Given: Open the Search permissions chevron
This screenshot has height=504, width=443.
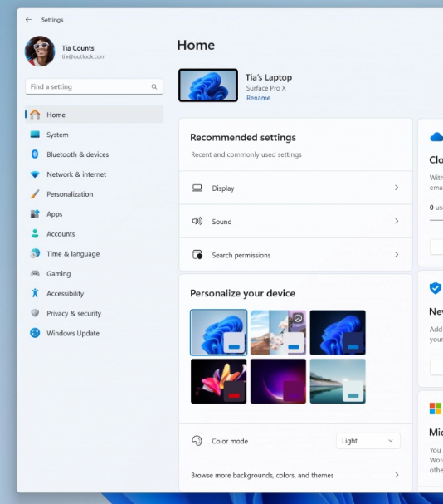Looking at the screenshot, I should click(397, 255).
